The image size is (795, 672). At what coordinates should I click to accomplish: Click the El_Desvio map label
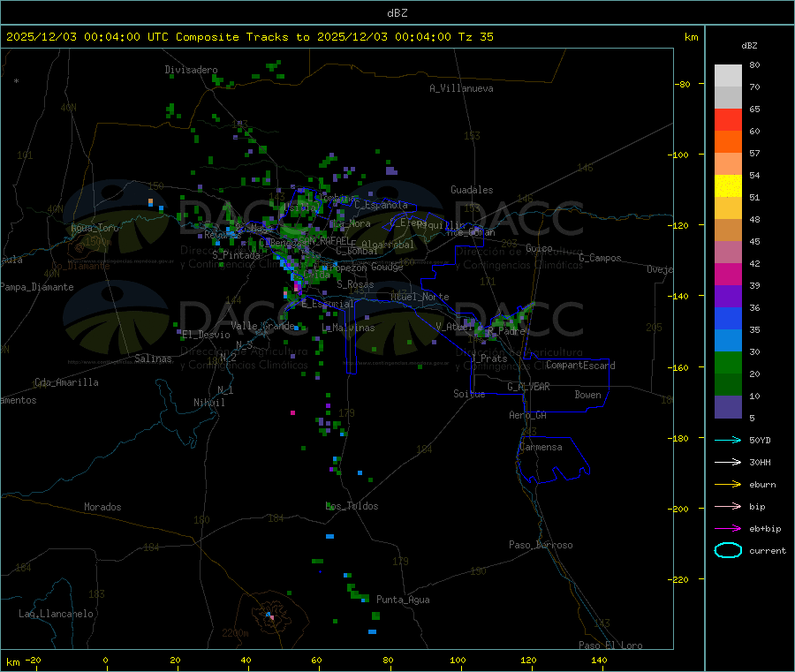(207, 335)
